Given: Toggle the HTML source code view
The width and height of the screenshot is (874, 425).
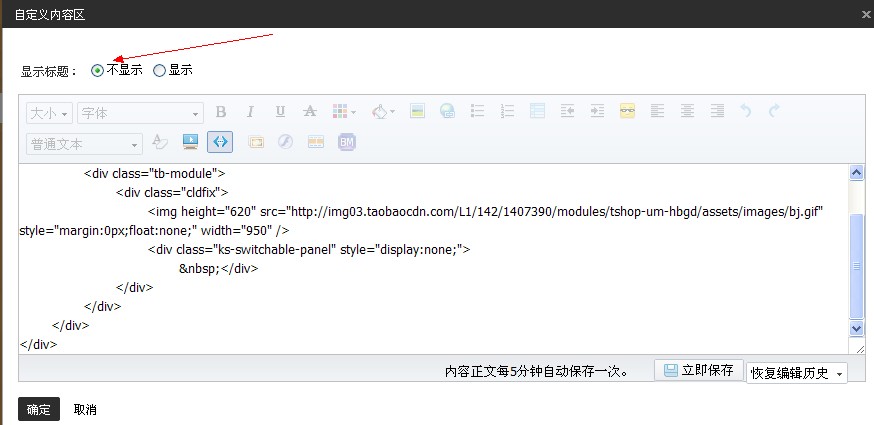Looking at the screenshot, I should (x=220, y=143).
